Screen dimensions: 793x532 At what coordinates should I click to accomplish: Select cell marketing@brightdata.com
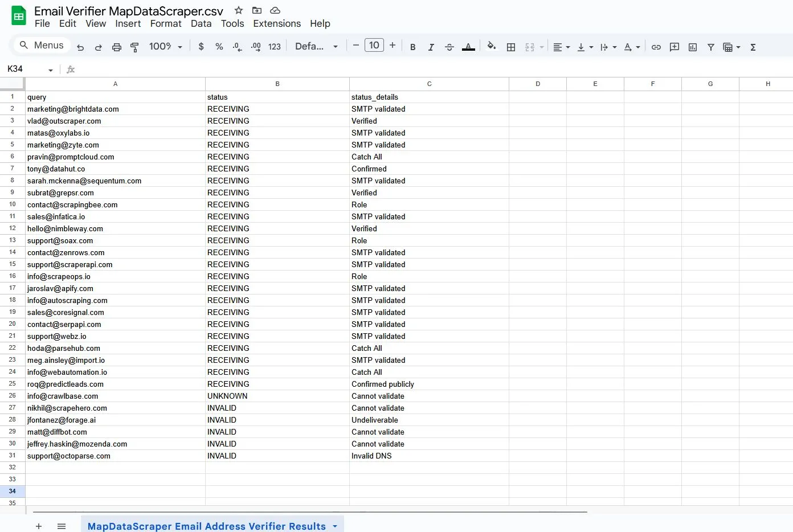[115, 109]
